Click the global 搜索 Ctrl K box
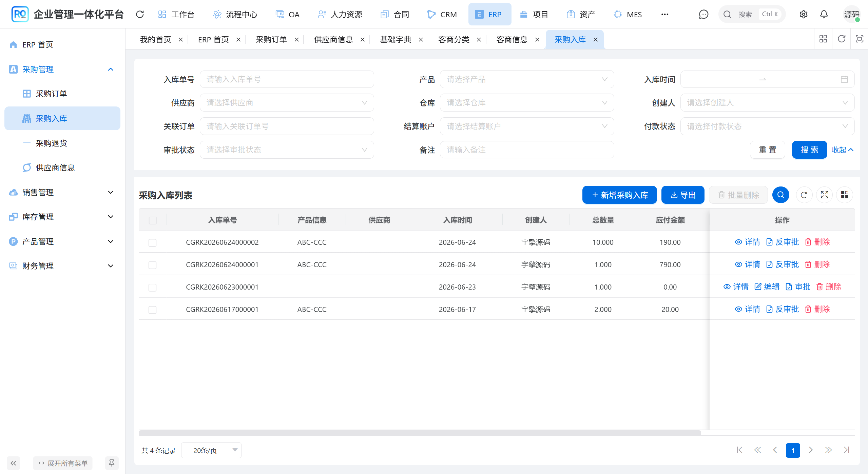Screen dimensions: 868x474 [x=752, y=14]
